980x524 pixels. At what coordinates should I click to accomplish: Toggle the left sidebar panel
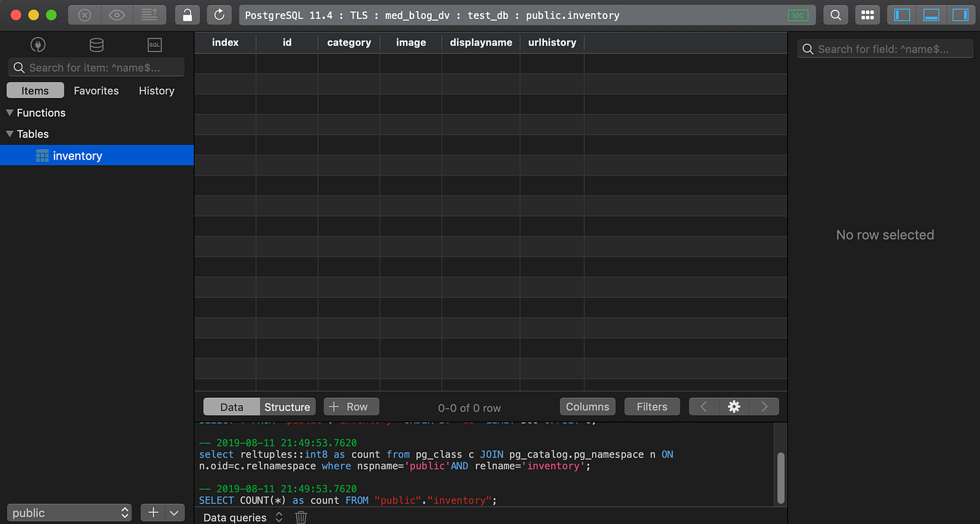point(901,15)
